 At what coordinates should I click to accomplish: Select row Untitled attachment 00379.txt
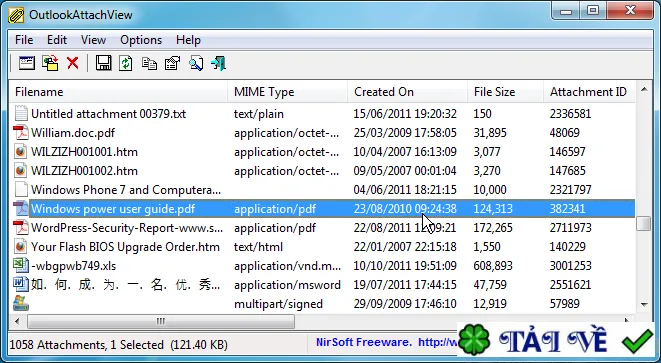[x=322, y=114]
